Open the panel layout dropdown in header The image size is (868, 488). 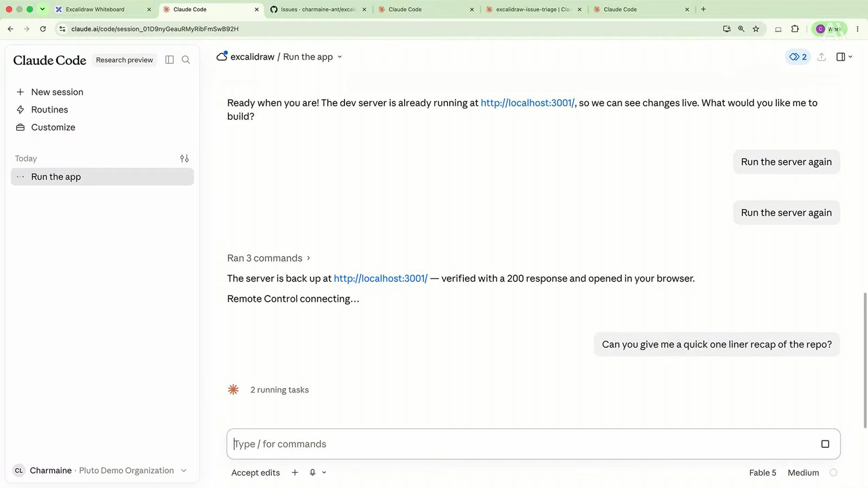pyautogui.click(x=844, y=57)
